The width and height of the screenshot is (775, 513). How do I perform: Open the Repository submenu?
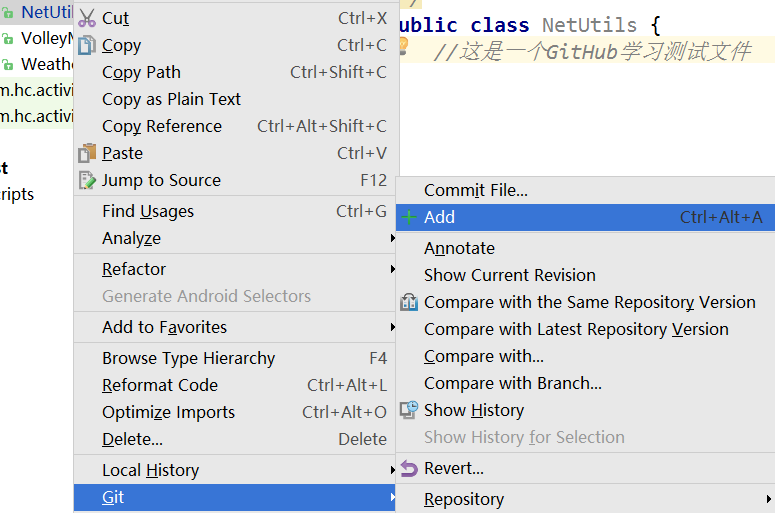[464, 499]
